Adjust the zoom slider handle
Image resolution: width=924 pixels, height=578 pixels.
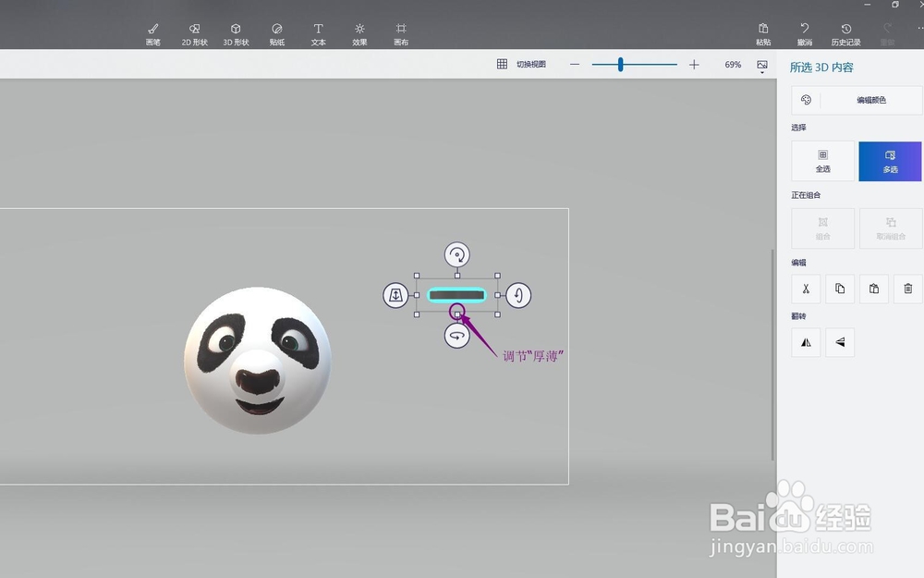[x=621, y=65]
